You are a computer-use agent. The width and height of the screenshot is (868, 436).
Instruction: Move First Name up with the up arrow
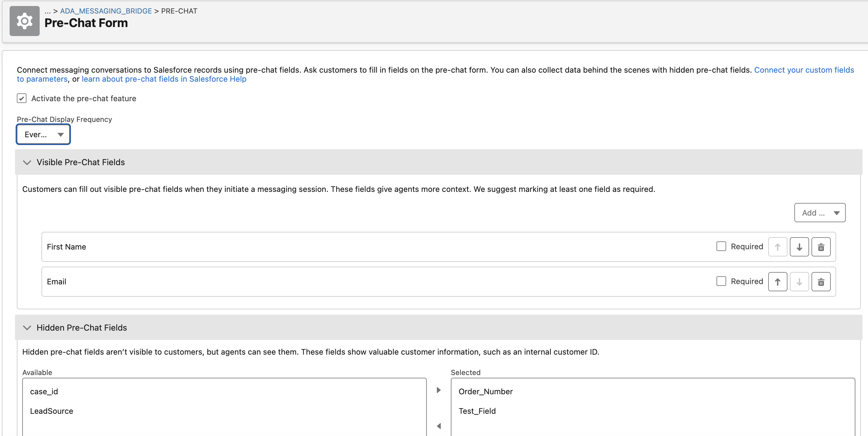pyautogui.click(x=777, y=247)
